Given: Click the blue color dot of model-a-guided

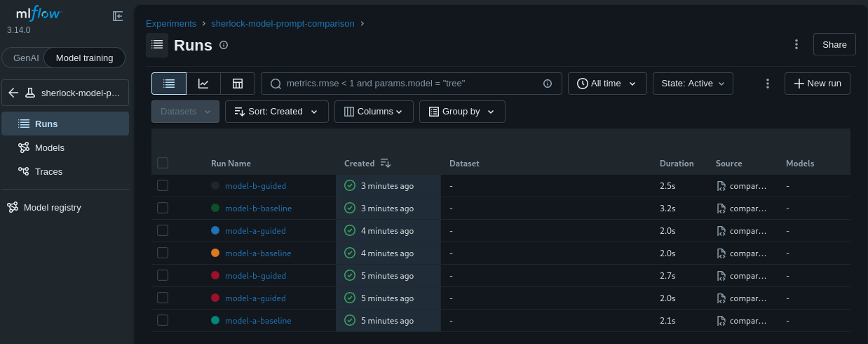Looking at the screenshot, I should click(215, 230).
